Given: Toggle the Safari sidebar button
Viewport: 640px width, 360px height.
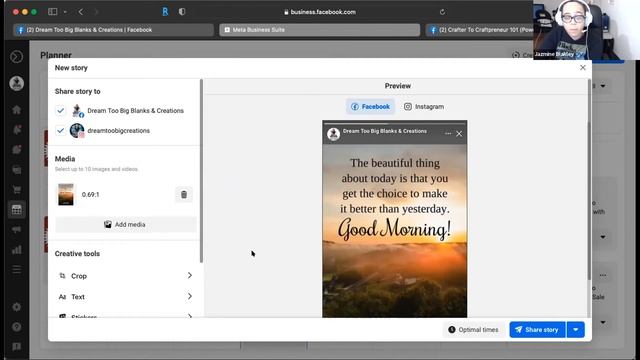Looking at the screenshot, I should [53, 12].
